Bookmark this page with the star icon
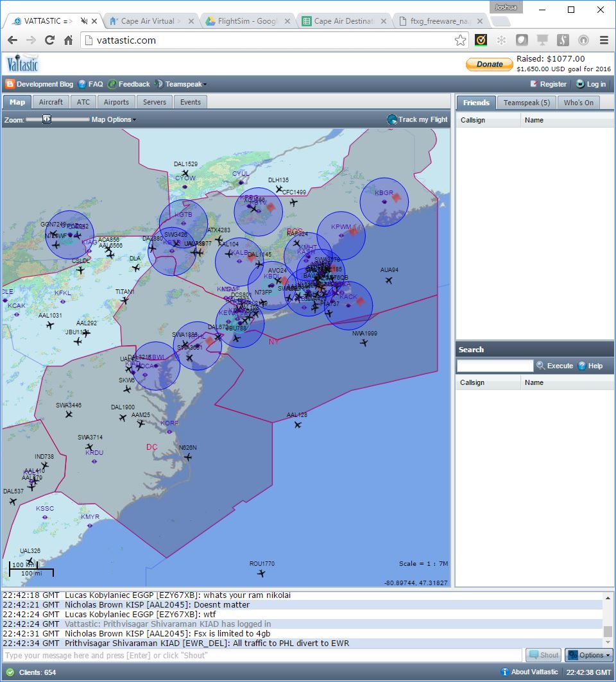The width and height of the screenshot is (616, 682). tap(460, 40)
